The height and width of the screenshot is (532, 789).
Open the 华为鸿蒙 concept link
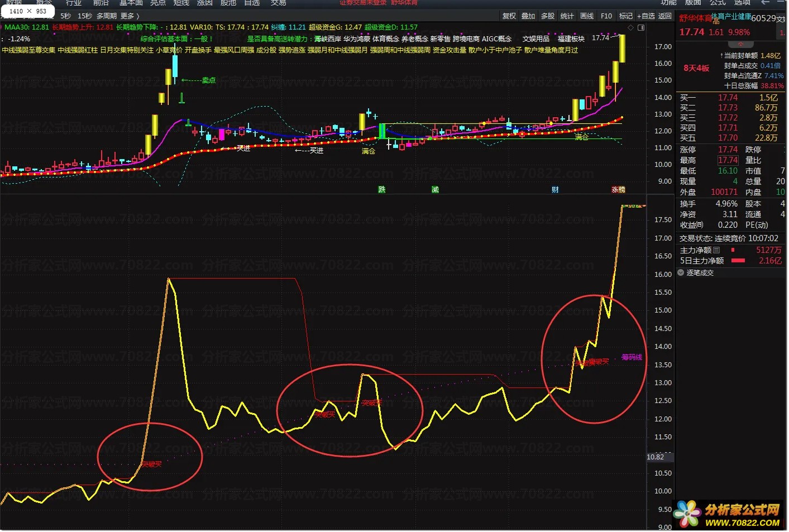point(357,39)
